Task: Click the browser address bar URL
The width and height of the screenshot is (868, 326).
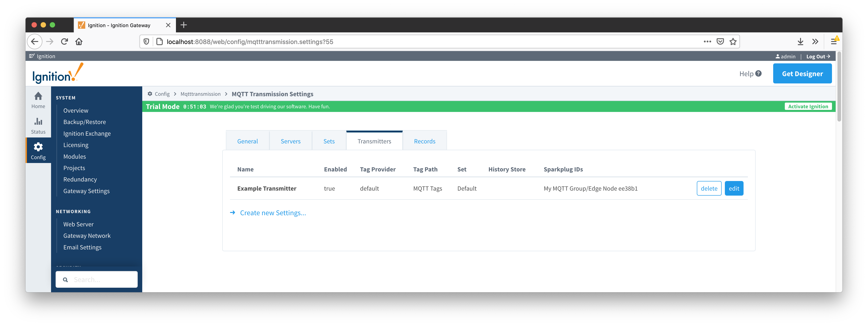Action: pos(250,41)
